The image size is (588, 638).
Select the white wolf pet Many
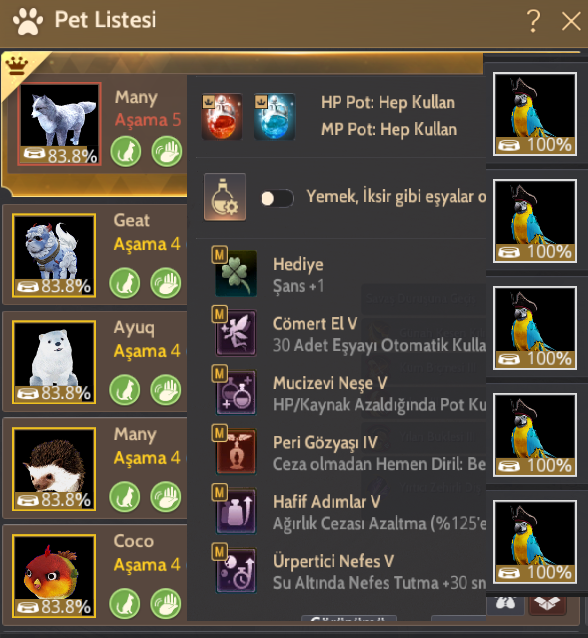coord(59,124)
